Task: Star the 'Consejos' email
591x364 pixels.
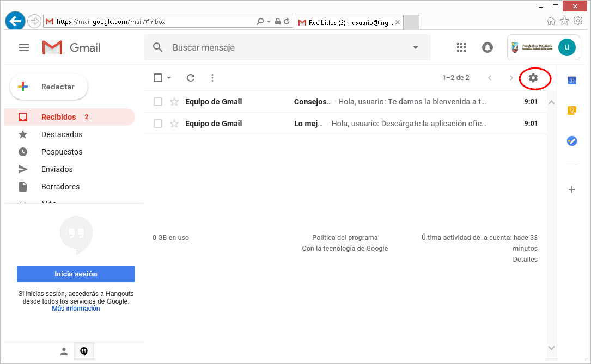Action: click(174, 102)
